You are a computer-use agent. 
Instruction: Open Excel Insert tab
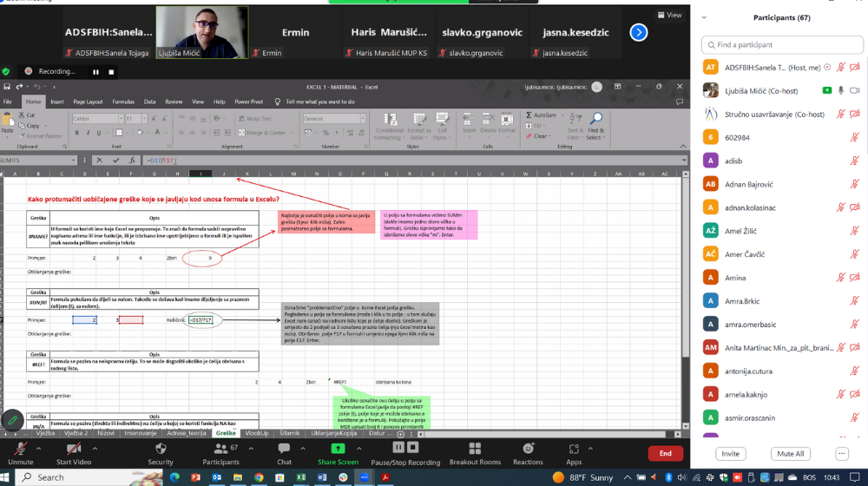coord(57,102)
